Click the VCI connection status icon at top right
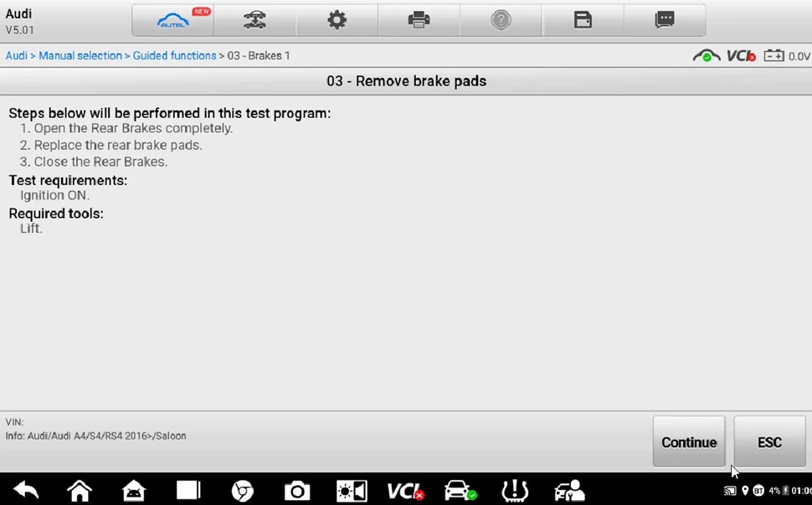Viewport: 812px width, 505px height. [x=741, y=55]
